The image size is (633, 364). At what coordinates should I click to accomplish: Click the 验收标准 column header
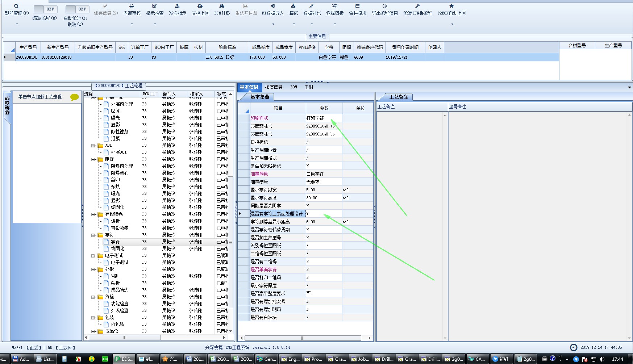coord(227,47)
